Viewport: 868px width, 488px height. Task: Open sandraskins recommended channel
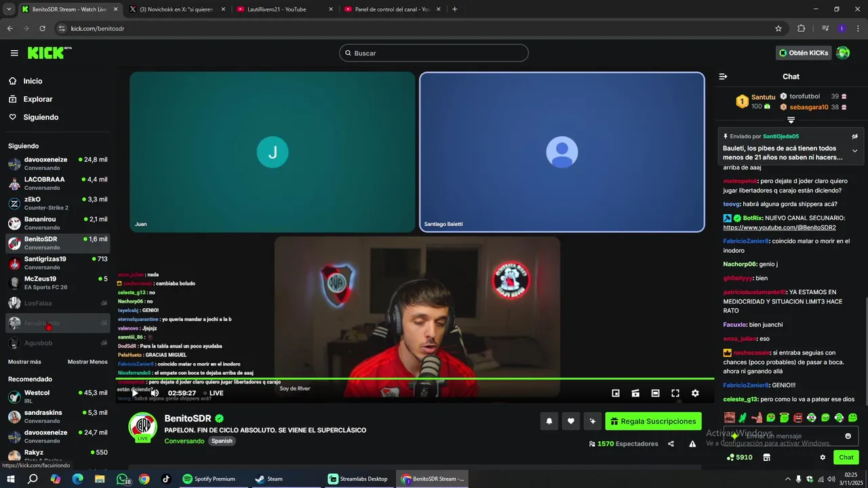(x=58, y=416)
